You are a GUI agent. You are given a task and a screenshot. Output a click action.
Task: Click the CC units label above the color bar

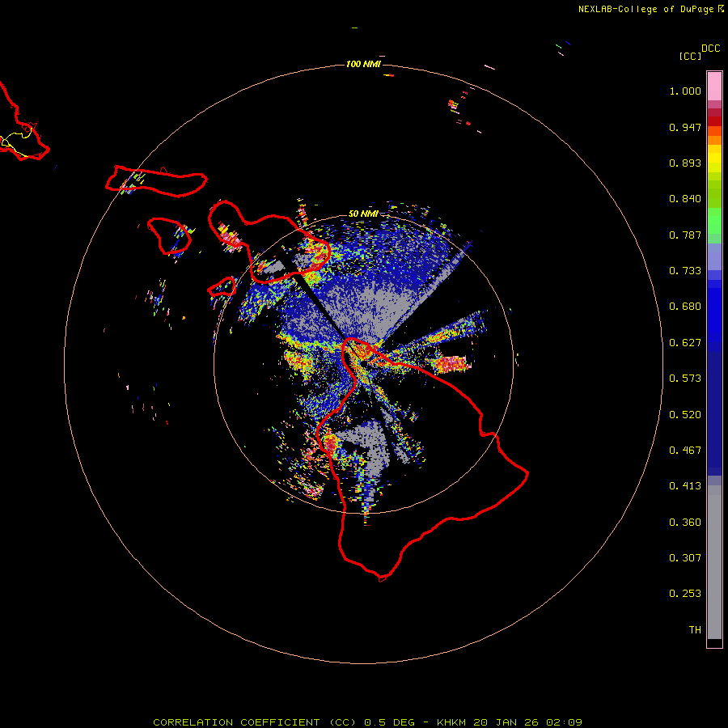click(690, 56)
